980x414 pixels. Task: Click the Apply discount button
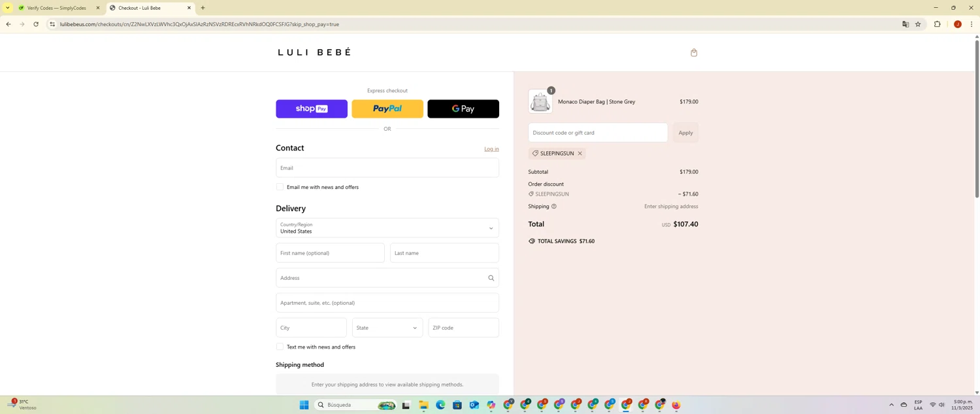(x=685, y=133)
